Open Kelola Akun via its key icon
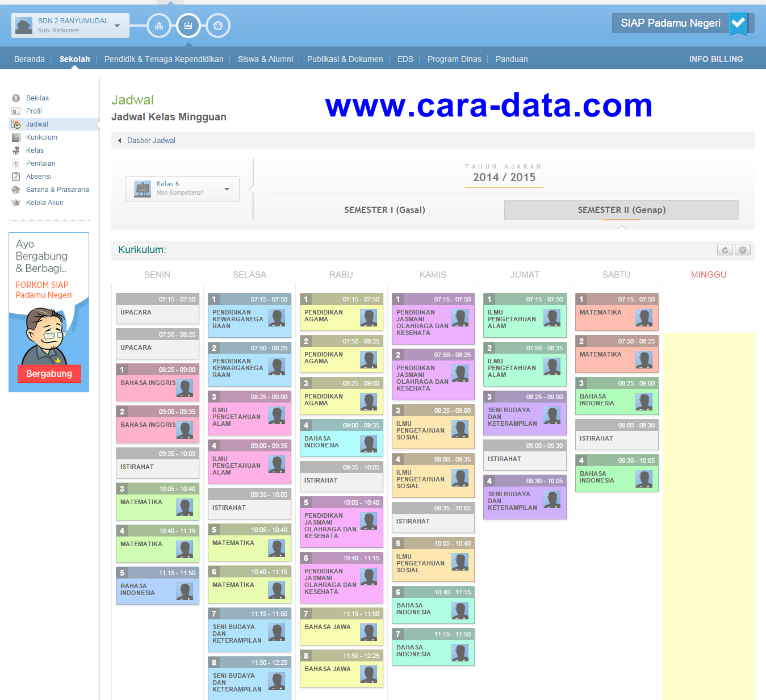The image size is (766, 700). [x=16, y=202]
